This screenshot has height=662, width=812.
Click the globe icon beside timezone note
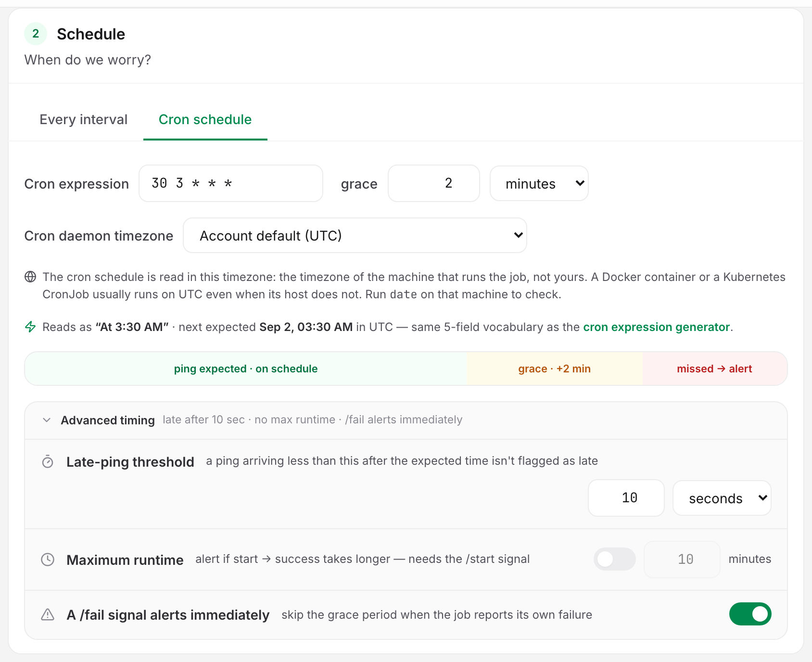30,277
